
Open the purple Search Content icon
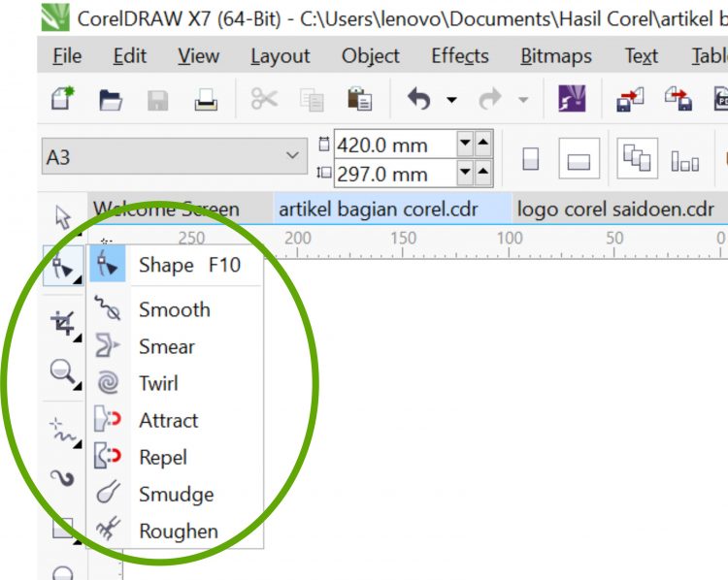point(572,98)
